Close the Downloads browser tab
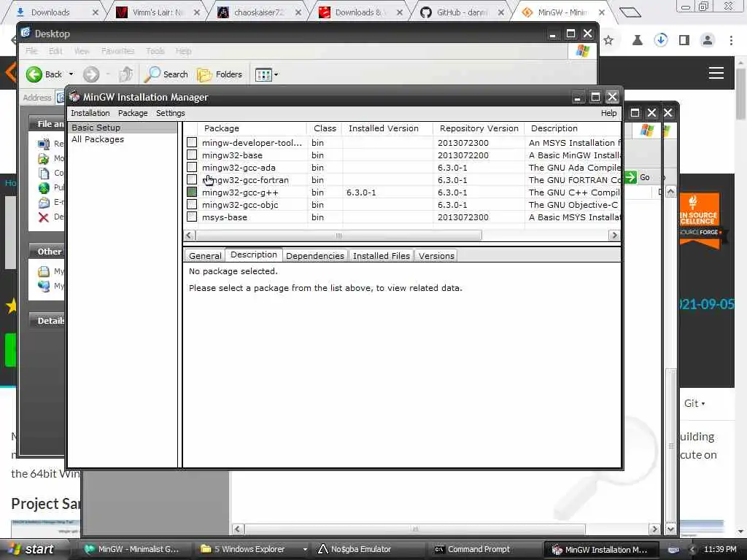The width and height of the screenshot is (747, 560). pyautogui.click(x=96, y=12)
